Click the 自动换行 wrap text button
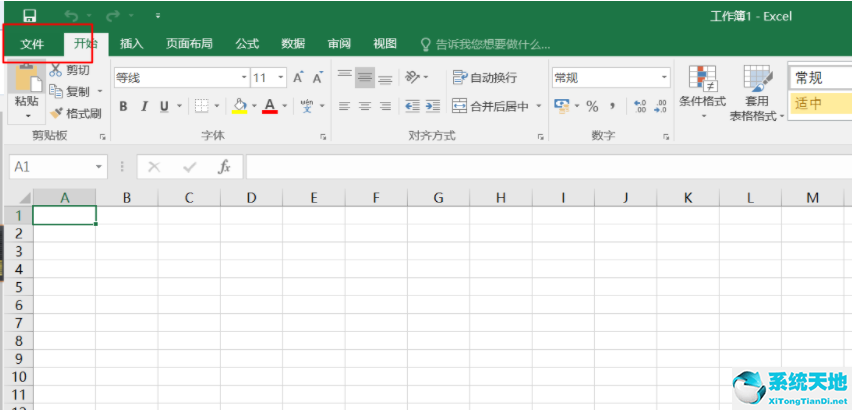Image resolution: width=852 pixels, height=410 pixels. [484, 78]
